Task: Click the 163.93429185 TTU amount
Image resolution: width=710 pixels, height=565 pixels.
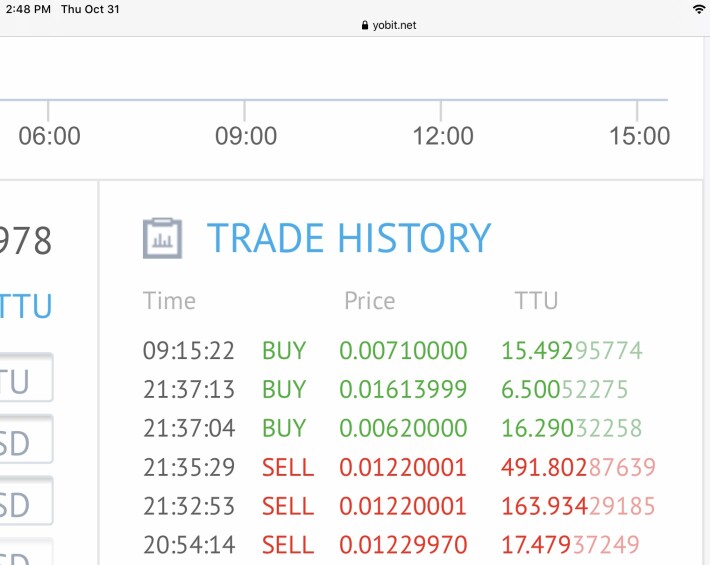Action: tap(578, 506)
